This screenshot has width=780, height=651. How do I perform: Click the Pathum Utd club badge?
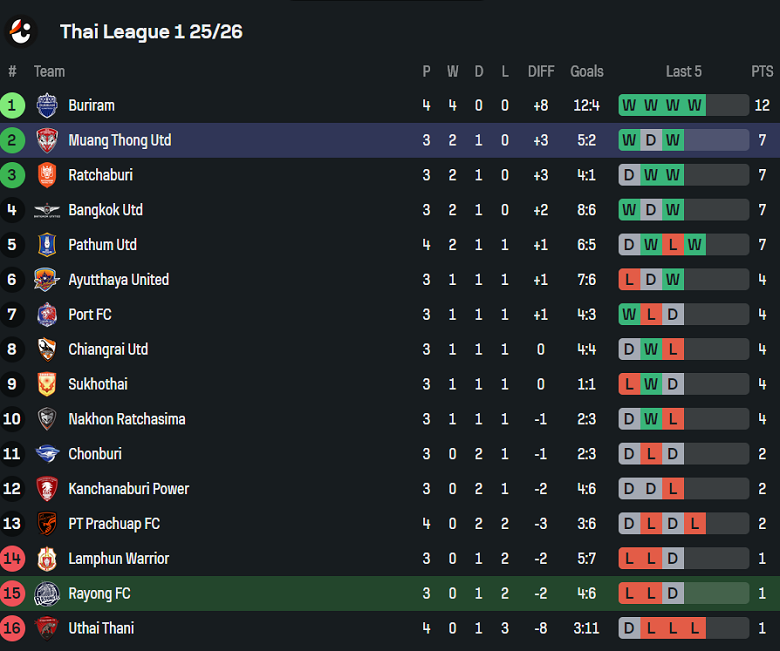(x=47, y=245)
